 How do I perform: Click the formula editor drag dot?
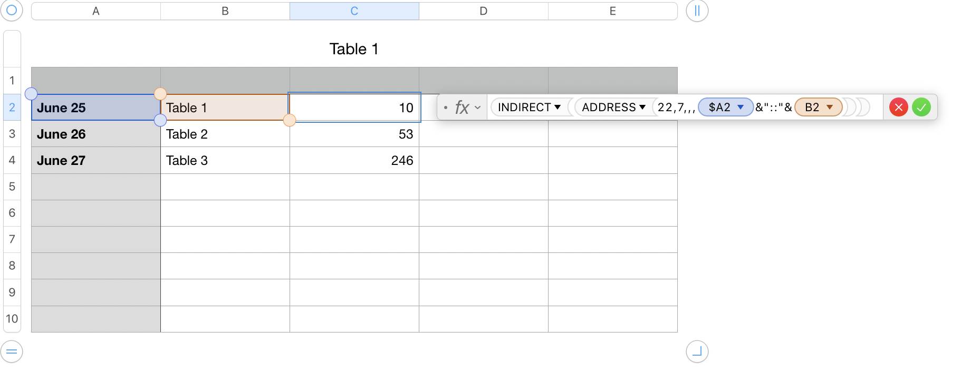446,108
